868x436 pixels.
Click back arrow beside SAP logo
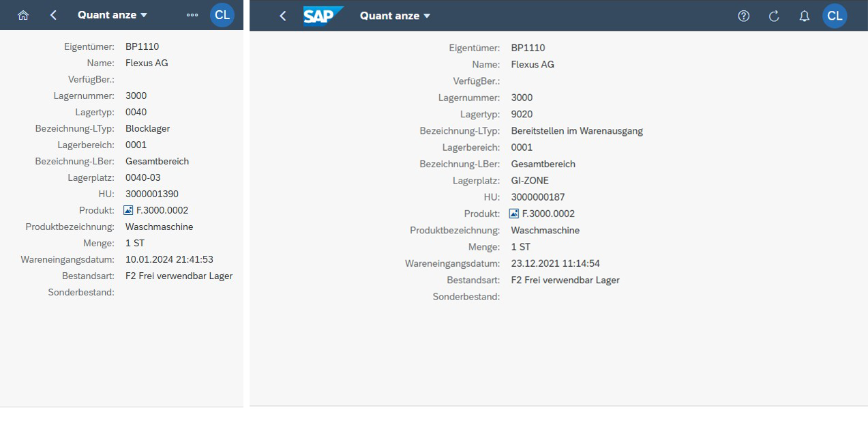tap(283, 16)
